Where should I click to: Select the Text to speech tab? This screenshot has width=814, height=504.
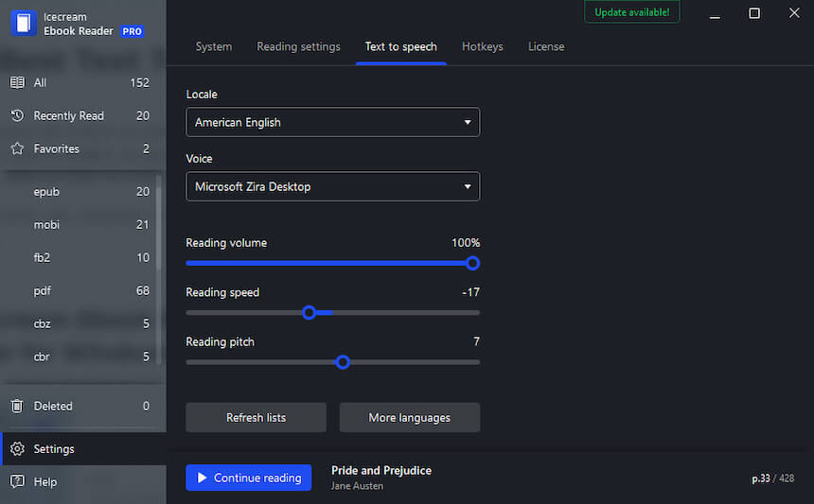(x=400, y=46)
